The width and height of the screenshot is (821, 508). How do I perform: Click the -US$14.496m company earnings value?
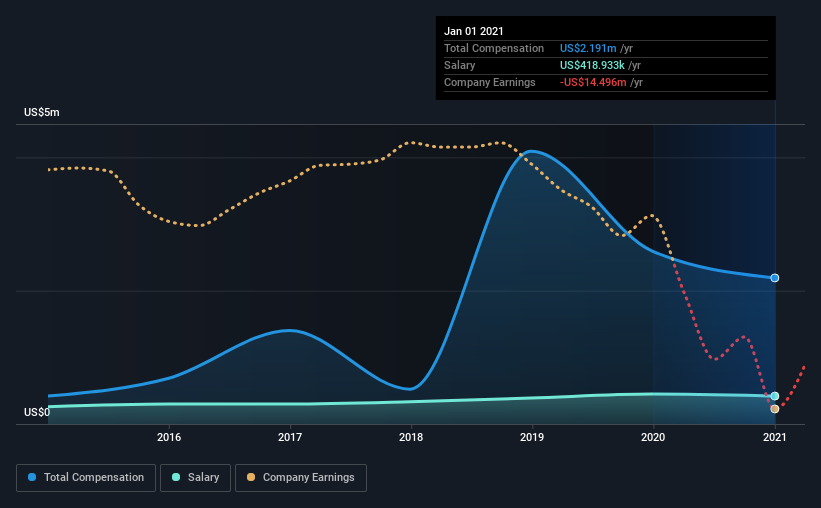(x=593, y=82)
